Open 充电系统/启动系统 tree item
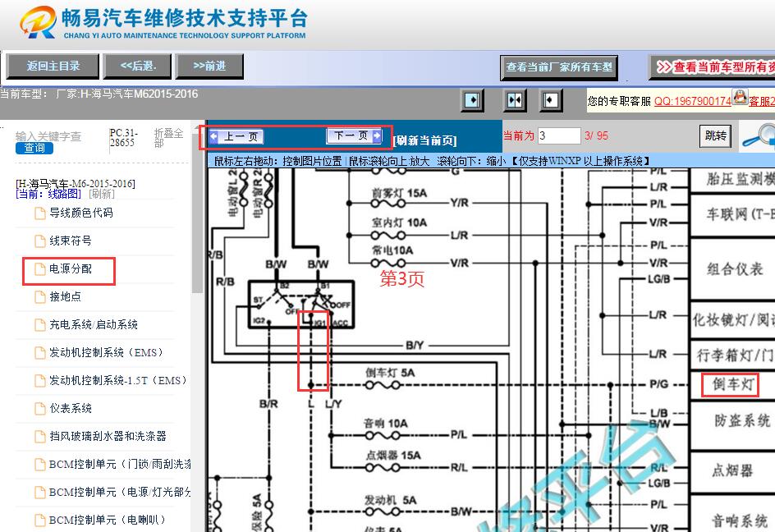Viewport: 775px width, 532px height. 94,325
